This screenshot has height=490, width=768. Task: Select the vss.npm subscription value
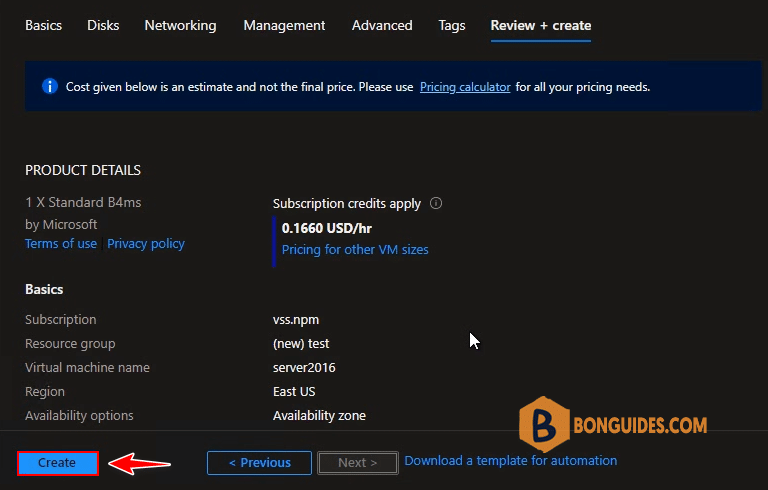click(295, 320)
